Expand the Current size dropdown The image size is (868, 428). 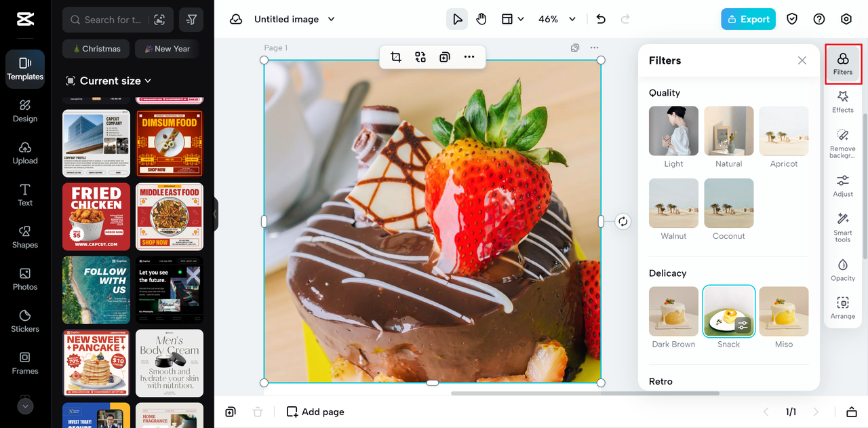(x=108, y=81)
